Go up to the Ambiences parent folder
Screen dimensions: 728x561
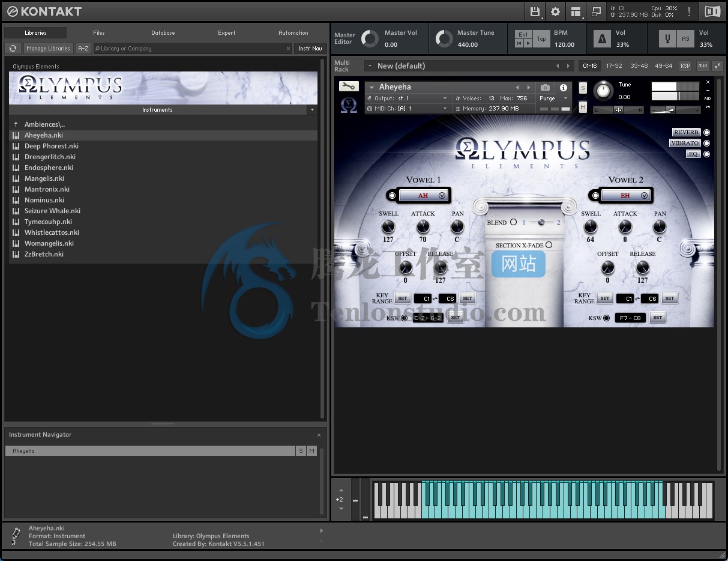pyautogui.click(x=16, y=124)
